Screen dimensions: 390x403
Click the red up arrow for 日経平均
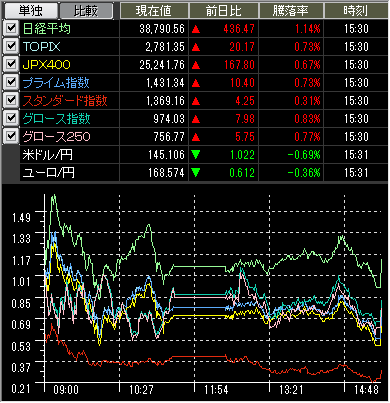(196, 29)
